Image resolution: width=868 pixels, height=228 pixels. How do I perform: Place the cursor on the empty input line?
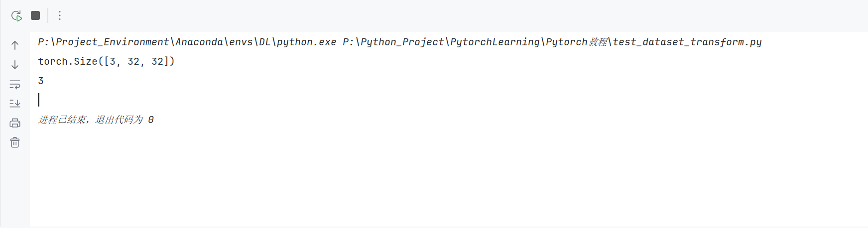pos(39,100)
